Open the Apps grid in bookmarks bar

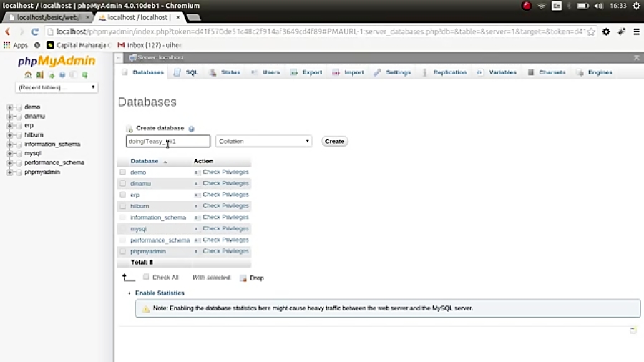pos(16,45)
